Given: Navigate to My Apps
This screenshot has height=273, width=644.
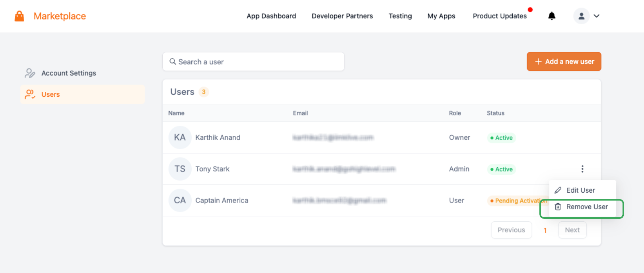Looking at the screenshot, I should 442,16.
